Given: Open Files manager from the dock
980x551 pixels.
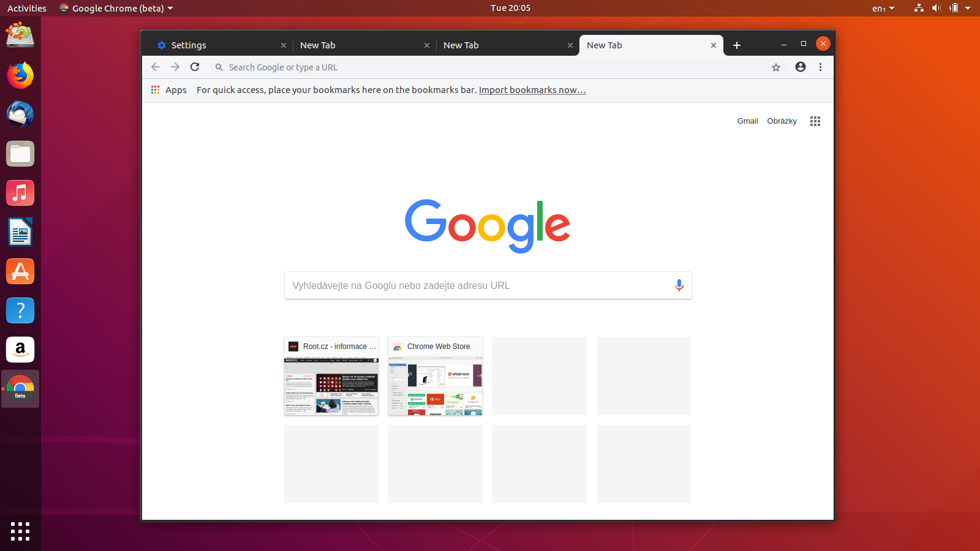Looking at the screenshot, I should (x=20, y=154).
